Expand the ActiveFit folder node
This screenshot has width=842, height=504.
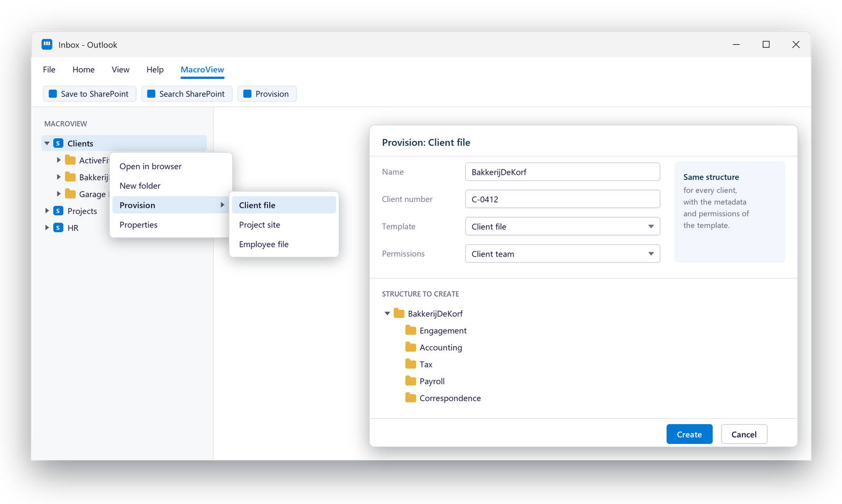[x=58, y=160]
